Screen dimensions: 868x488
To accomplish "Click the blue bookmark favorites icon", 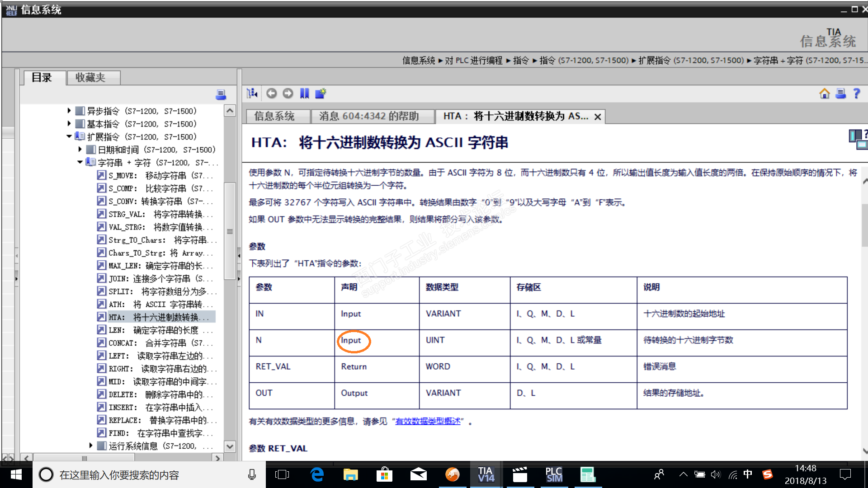I will tap(305, 94).
